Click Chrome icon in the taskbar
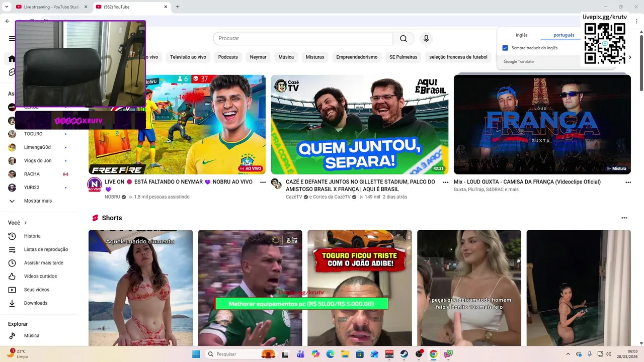644x362 pixels. pyautogui.click(x=433, y=354)
